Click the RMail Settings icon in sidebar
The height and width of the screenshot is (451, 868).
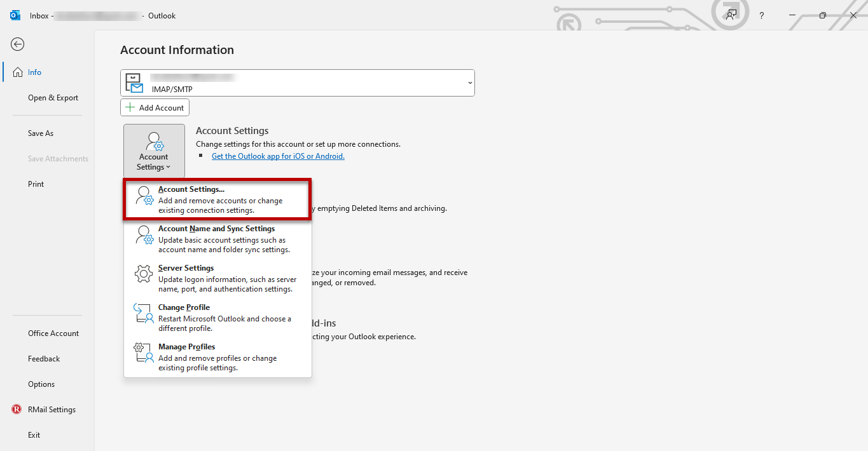pos(16,409)
